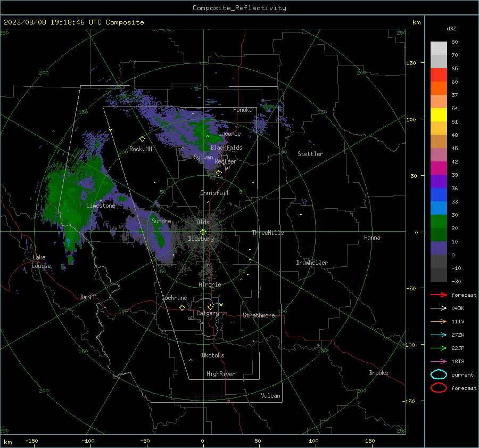Click the Okotoks city label
The height and width of the screenshot is (448, 479).
(213, 355)
